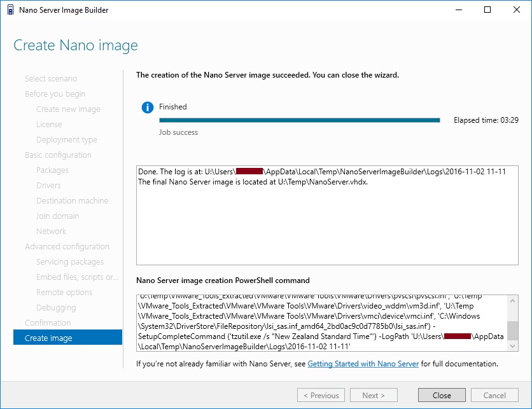Open the License step in sidebar
The height and width of the screenshot is (409, 532).
(49, 125)
